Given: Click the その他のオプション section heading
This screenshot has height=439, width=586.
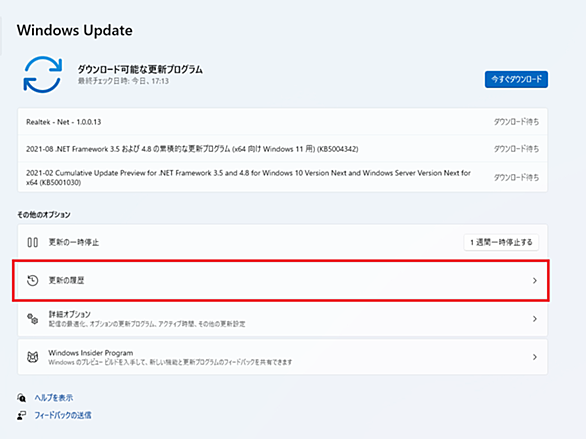Looking at the screenshot, I should point(44,214).
